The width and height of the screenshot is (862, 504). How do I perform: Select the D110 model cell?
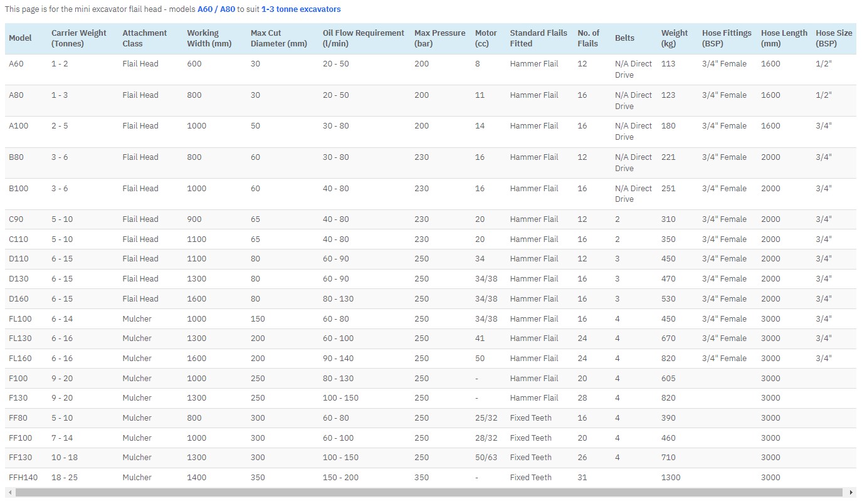pyautogui.click(x=18, y=259)
